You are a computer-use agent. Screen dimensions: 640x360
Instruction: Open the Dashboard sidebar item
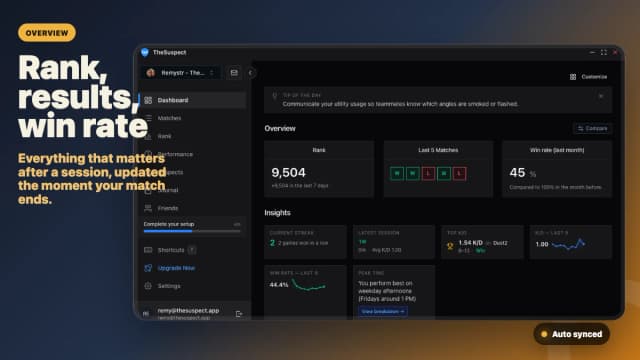click(x=193, y=100)
